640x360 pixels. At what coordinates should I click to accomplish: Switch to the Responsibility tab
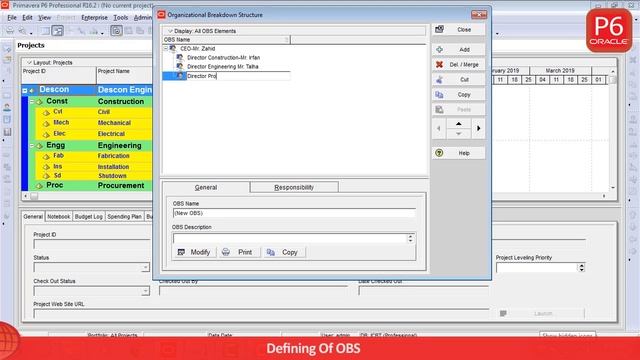coord(294,187)
